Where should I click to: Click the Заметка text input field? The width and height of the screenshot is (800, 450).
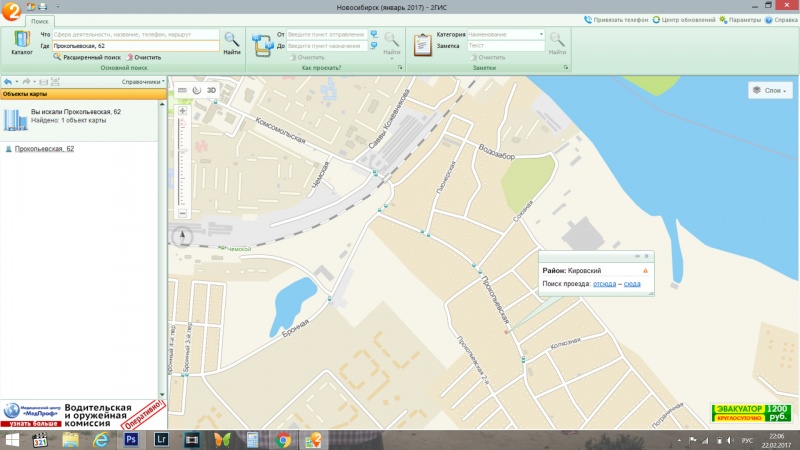click(x=506, y=46)
